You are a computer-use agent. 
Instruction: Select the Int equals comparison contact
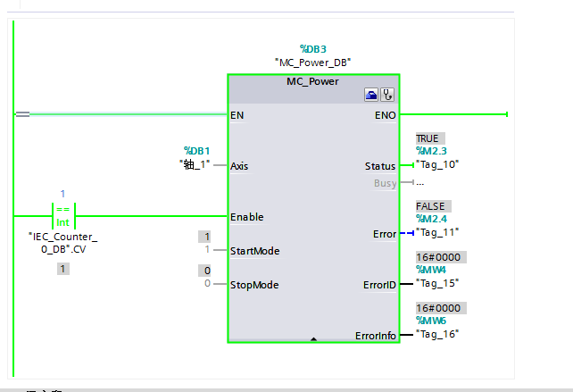62,215
